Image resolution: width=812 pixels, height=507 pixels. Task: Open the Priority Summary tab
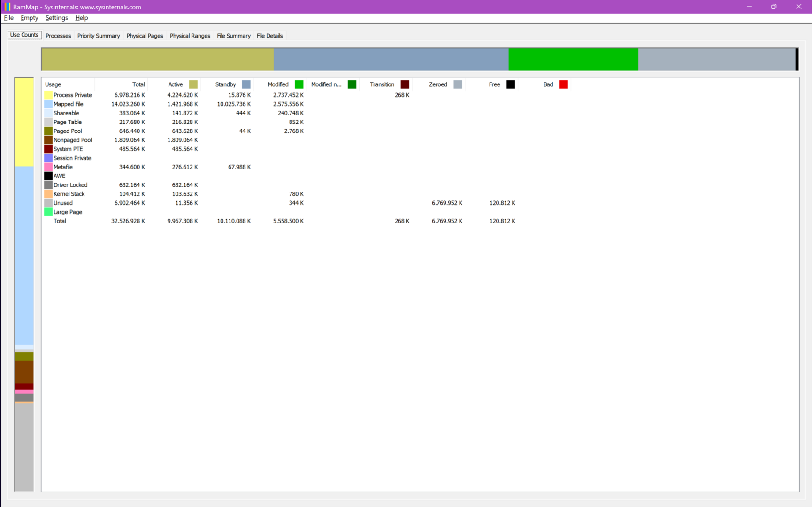pyautogui.click(x=99, y=36)
